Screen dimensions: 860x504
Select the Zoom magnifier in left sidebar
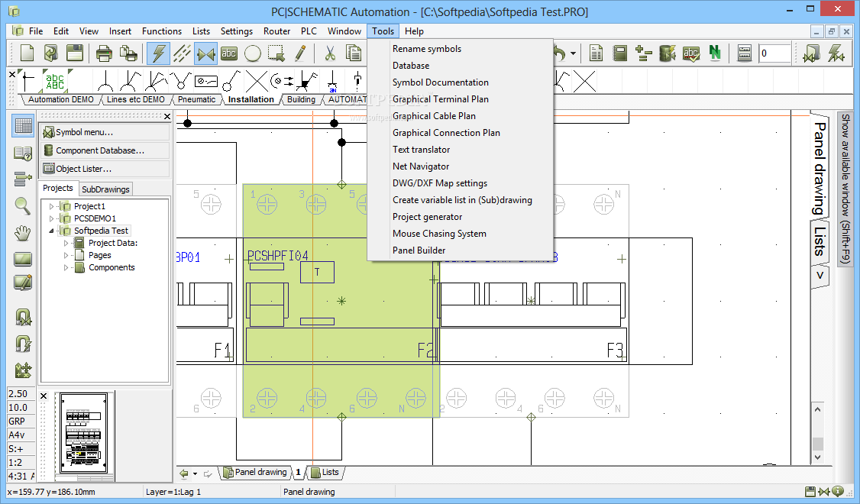click(23, 205)
